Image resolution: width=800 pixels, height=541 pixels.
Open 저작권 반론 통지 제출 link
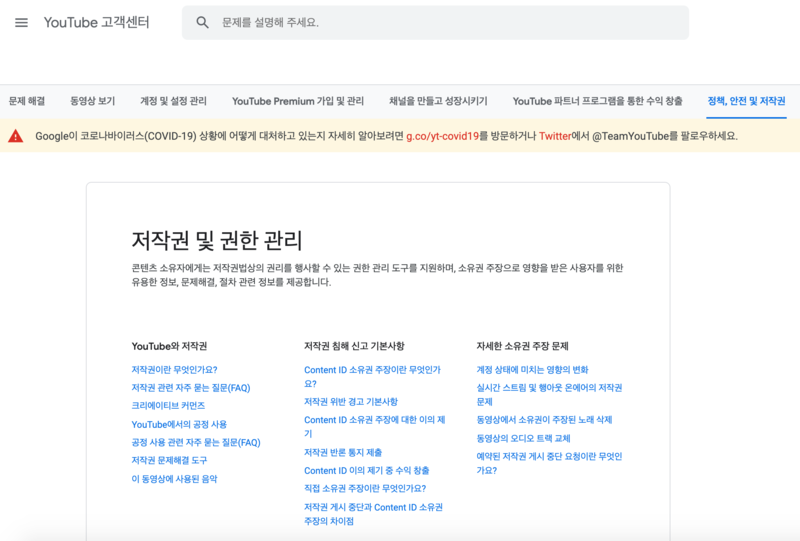[343, 452]
